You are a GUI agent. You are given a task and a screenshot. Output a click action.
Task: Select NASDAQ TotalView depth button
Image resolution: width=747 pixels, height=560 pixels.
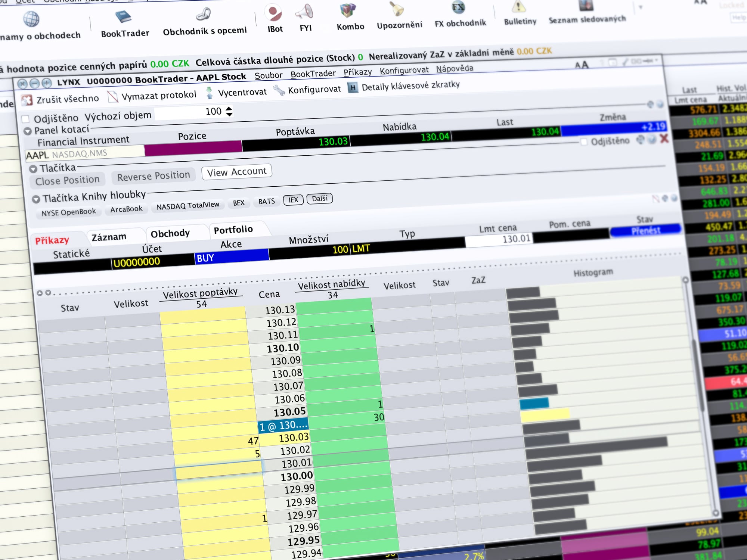tap(188, 205)
